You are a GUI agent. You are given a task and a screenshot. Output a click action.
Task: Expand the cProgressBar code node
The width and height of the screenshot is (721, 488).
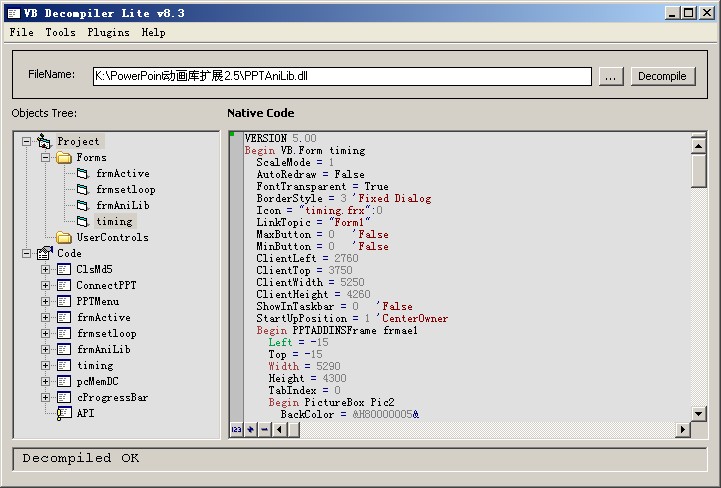(45, 397)
